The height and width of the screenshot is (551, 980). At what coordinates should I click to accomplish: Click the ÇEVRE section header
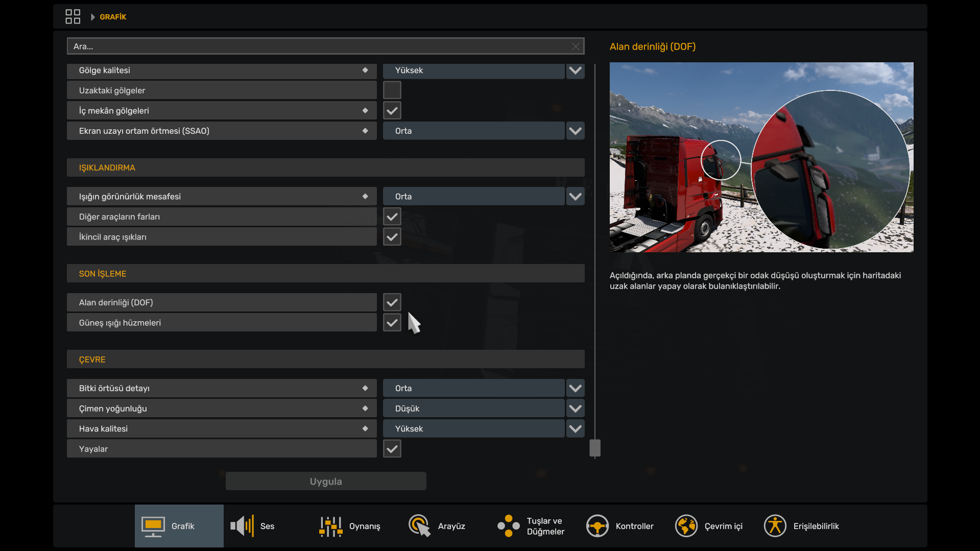tap(326, 360)
